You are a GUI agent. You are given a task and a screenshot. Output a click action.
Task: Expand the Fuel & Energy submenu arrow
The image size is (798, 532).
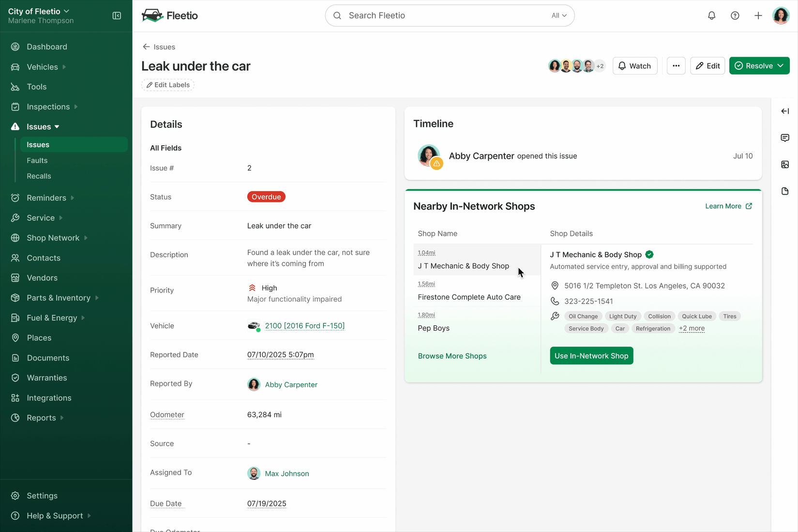[x=83, y=318]
